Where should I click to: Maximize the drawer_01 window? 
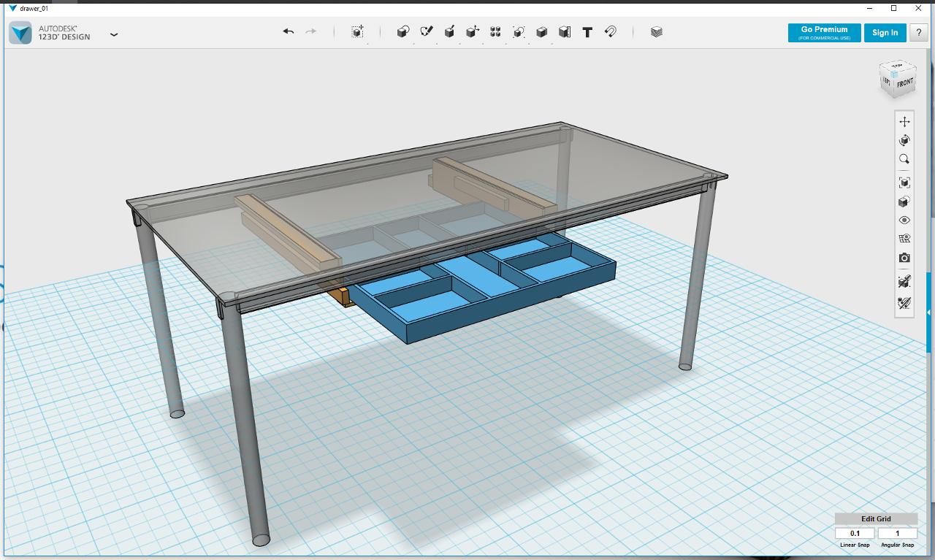(x=893, y=8)
